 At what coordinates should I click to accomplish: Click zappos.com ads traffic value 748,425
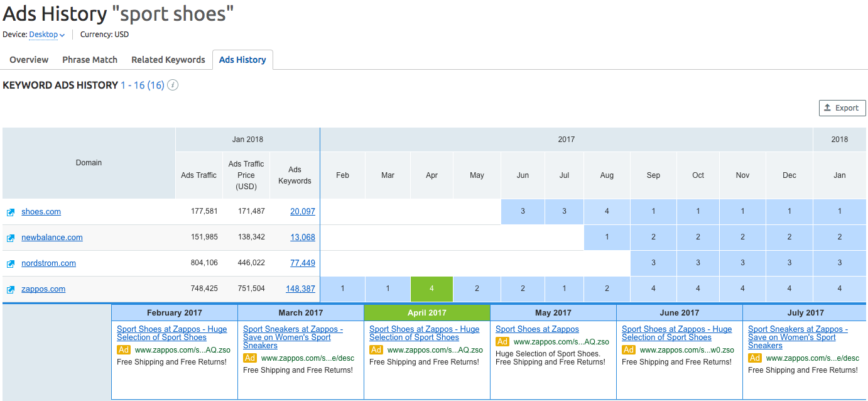click(x=203, y=289)
